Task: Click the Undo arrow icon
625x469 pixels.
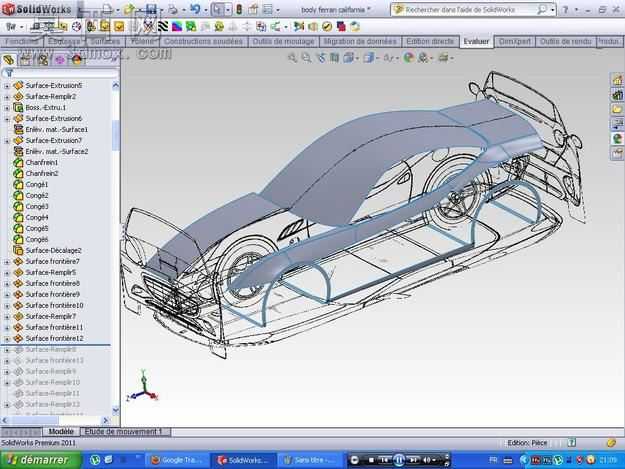Action: point(195,8)
